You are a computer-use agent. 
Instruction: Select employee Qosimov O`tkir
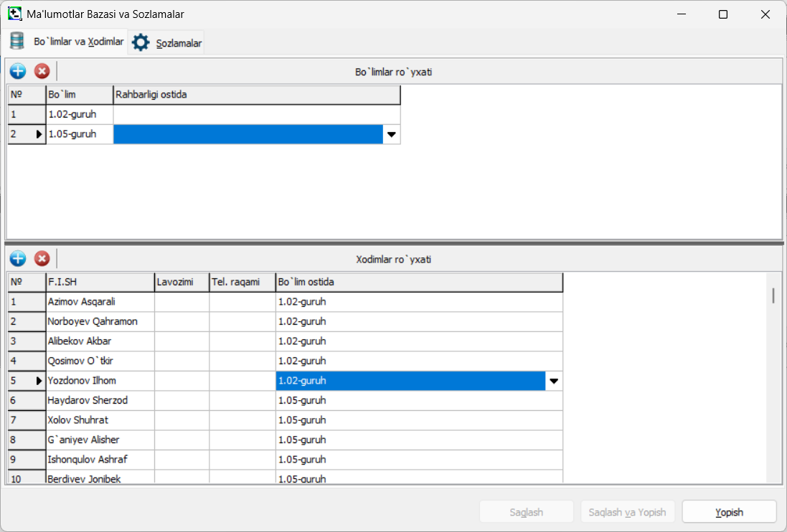tap(100, 361)
